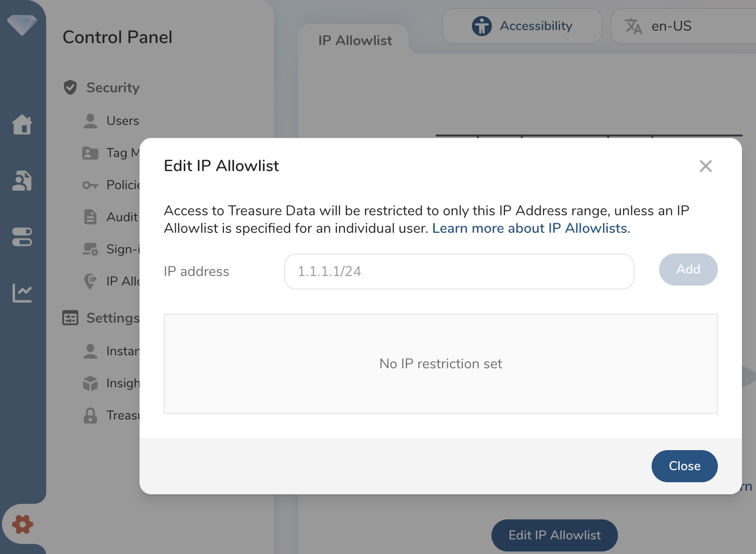Click the audience search icon in sidebar
This screenshot has height=554, width=756.
pyautogui.click(x=22, y=181)
